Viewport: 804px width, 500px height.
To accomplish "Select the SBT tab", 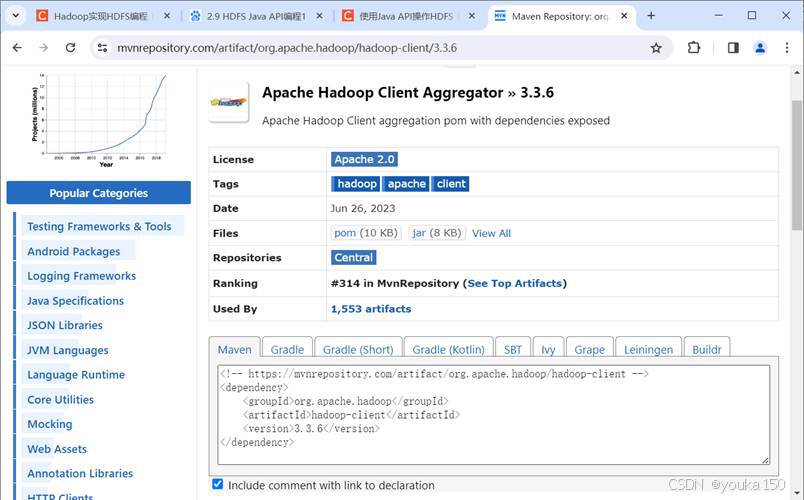I will click(513, 347).
